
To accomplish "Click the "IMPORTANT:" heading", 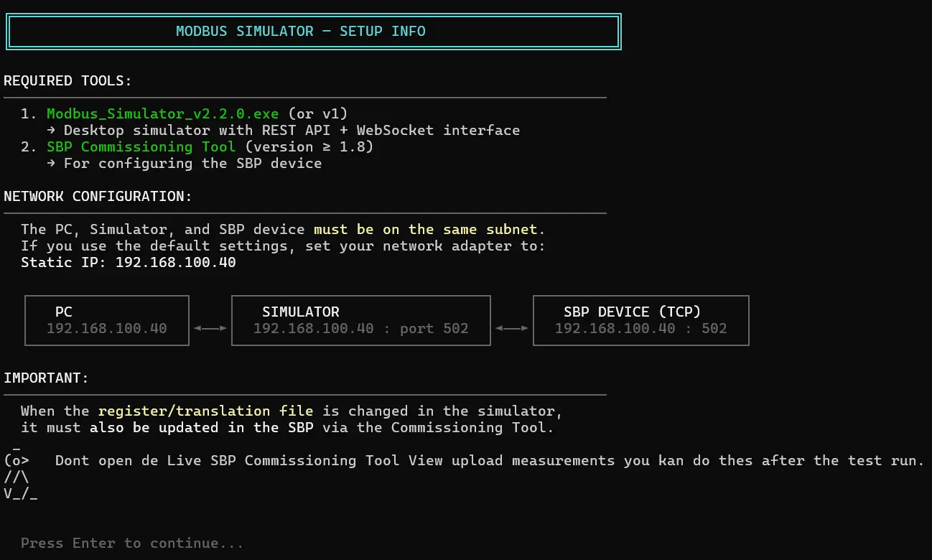I will coord(47,378).
